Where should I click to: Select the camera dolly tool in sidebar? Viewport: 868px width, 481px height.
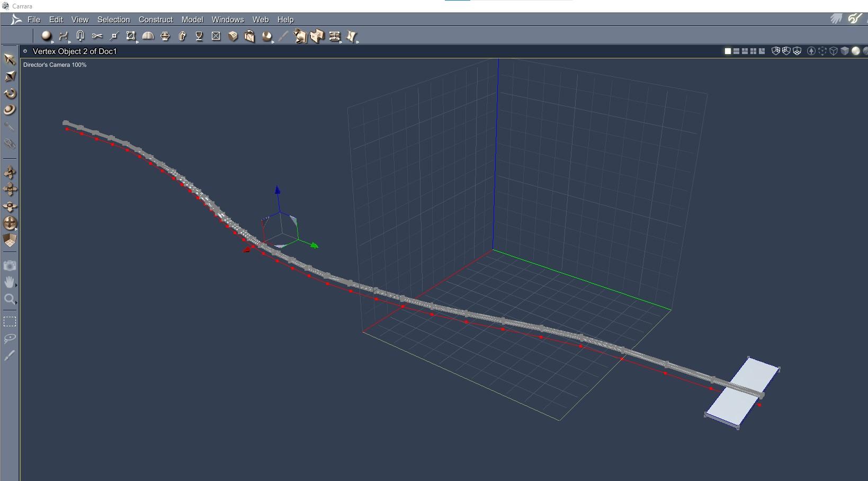(x=10, y=172)
